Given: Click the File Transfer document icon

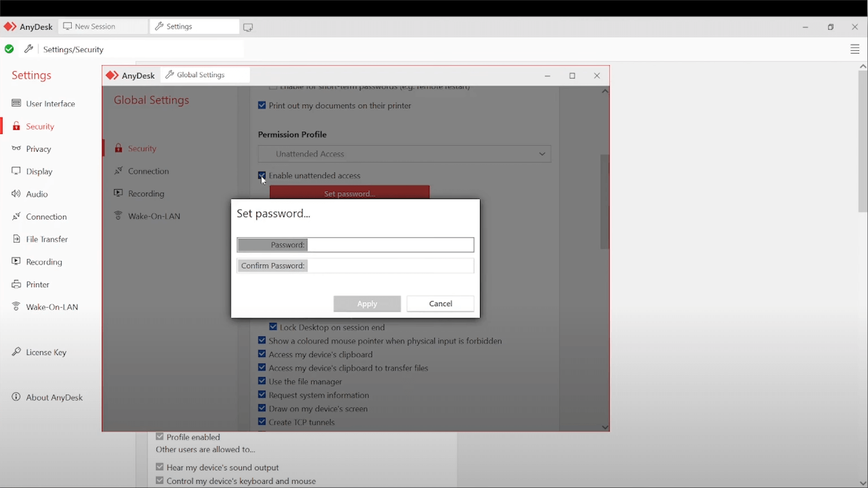Looking at the screenshot, I should click(16, 239).
